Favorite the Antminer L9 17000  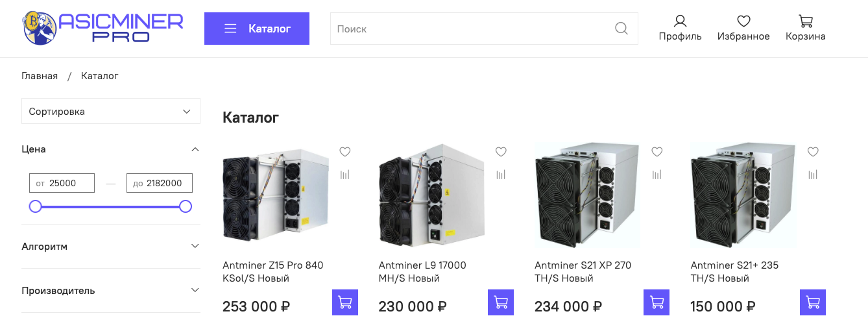click(x=501, y=152)
